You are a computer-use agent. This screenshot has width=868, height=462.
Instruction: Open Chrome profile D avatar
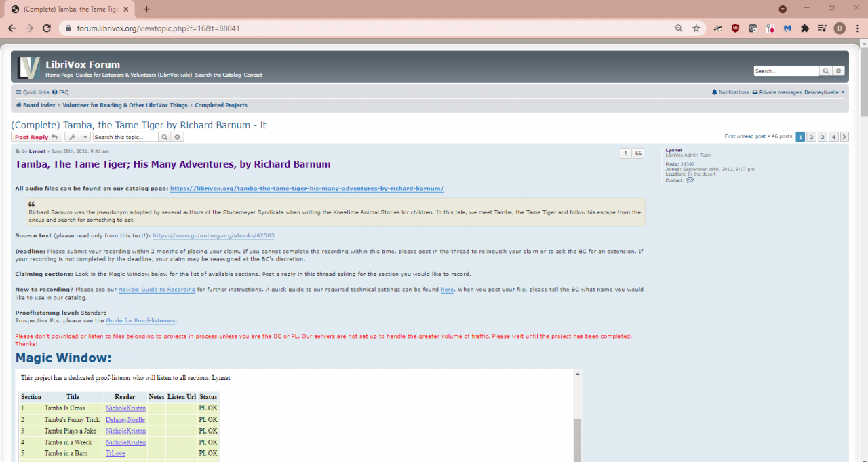(x=840, y=28)
